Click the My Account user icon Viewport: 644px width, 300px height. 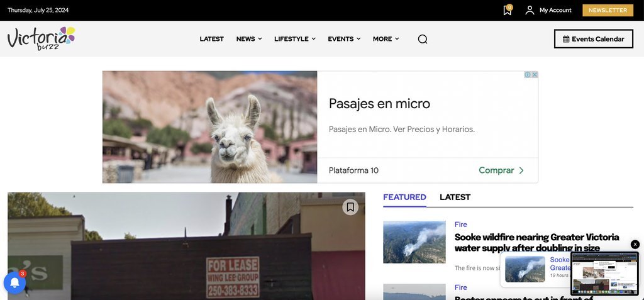(530, 10)
